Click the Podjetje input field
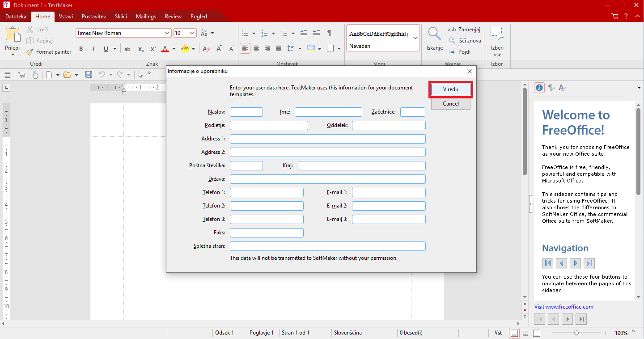This screenshot has height=339, width=644. coord(269,125)
